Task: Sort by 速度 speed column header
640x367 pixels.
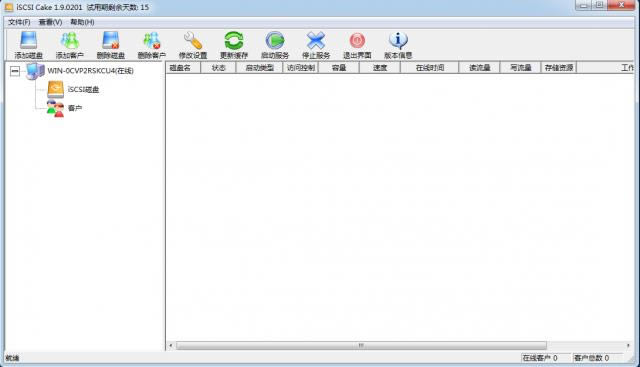Action: [380, 68]
